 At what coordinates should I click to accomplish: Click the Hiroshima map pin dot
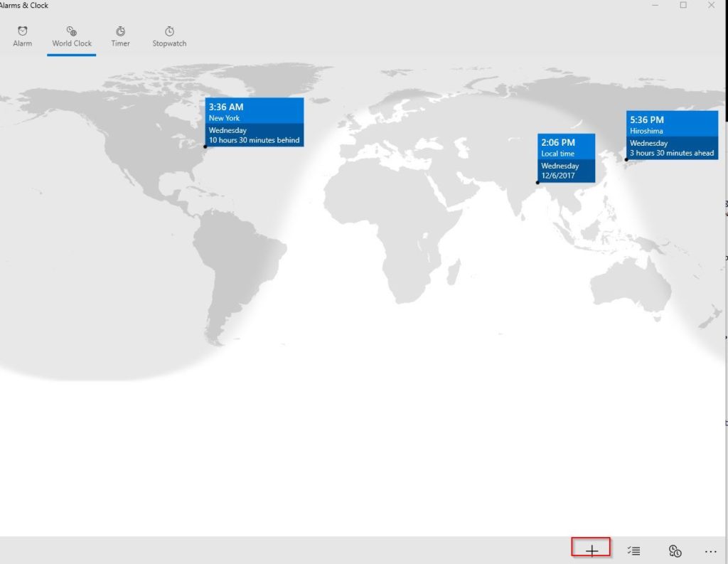(626, 160)
